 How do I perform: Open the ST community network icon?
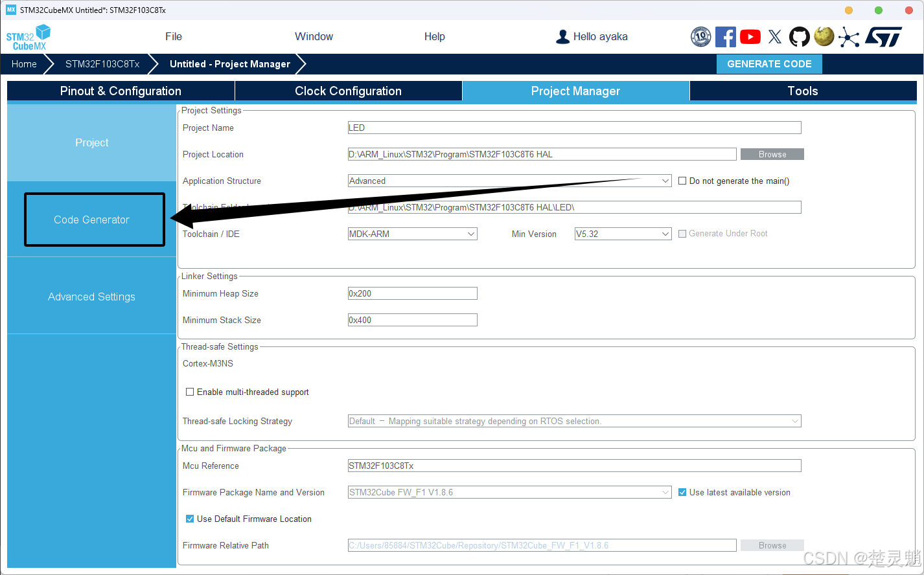point(849,37)
